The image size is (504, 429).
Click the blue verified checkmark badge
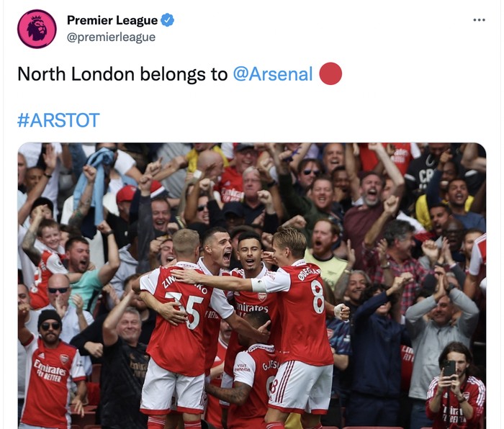[168, 20]
